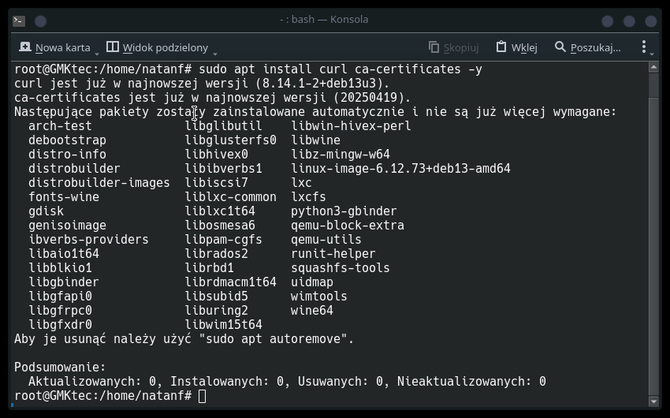Click package name 'runit-helper'
Image resolution: width=670 pixels, height=418 pixels.
[x=333, y=254]
